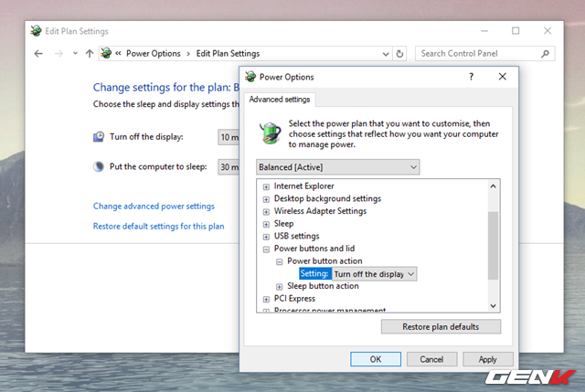Image resolution: width=585 pixels, height=392 pixels.
Task: Click the Search Control Panel field
Action: (484, 54)
